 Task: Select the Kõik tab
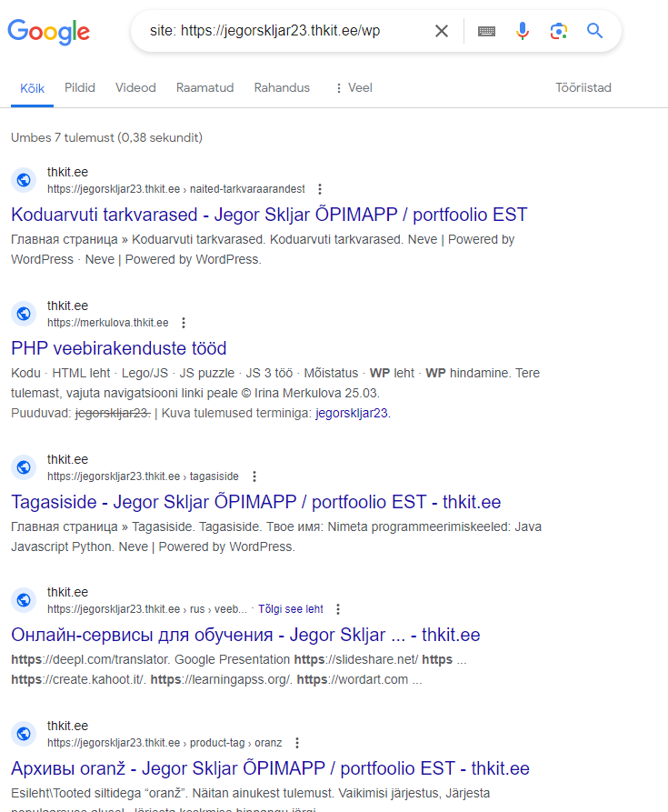32,88
